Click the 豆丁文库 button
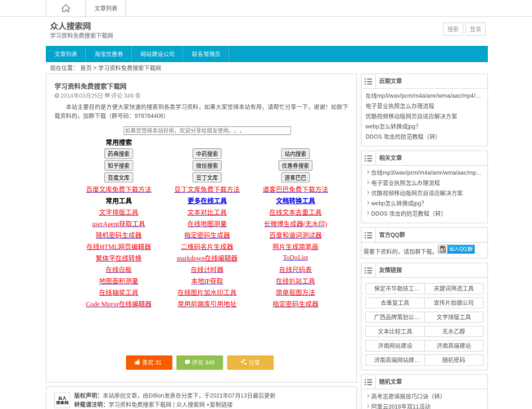532x409 pixels. coord(207,178)
